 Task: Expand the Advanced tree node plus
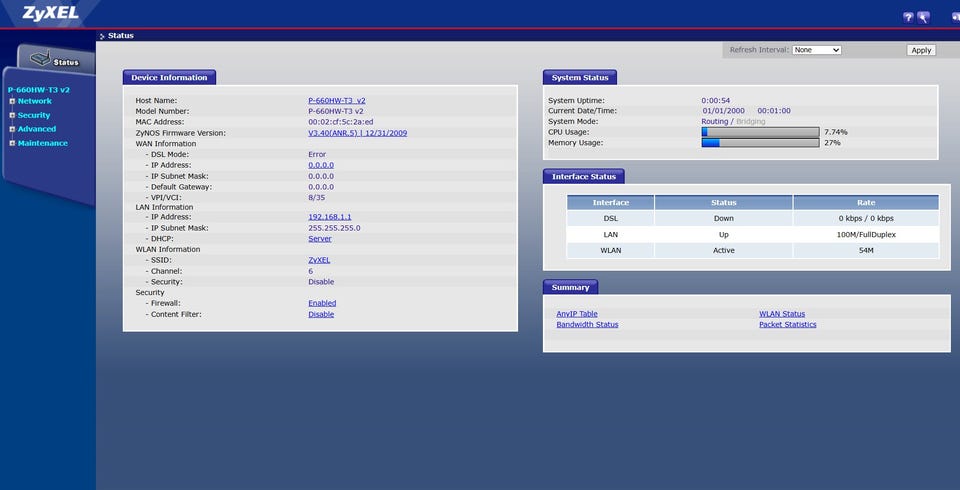tap(12, 129)
